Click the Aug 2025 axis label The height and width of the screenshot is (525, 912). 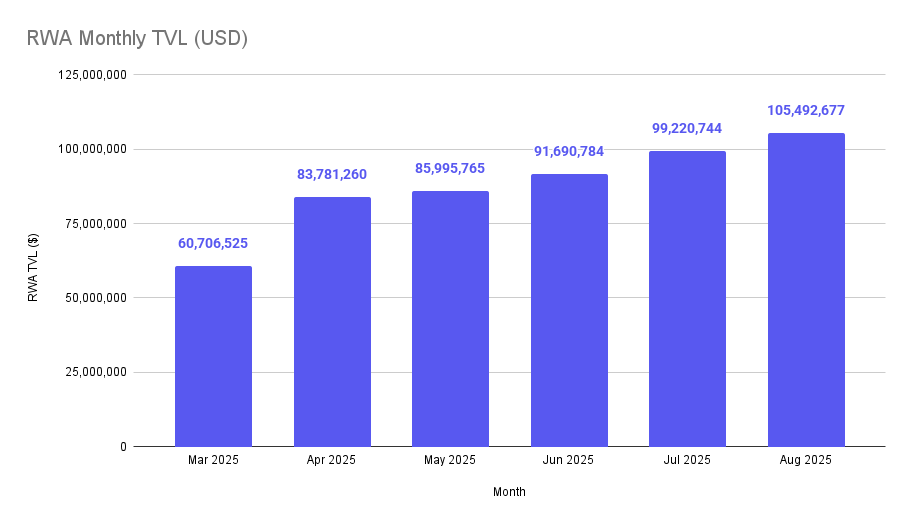point(806,460)
